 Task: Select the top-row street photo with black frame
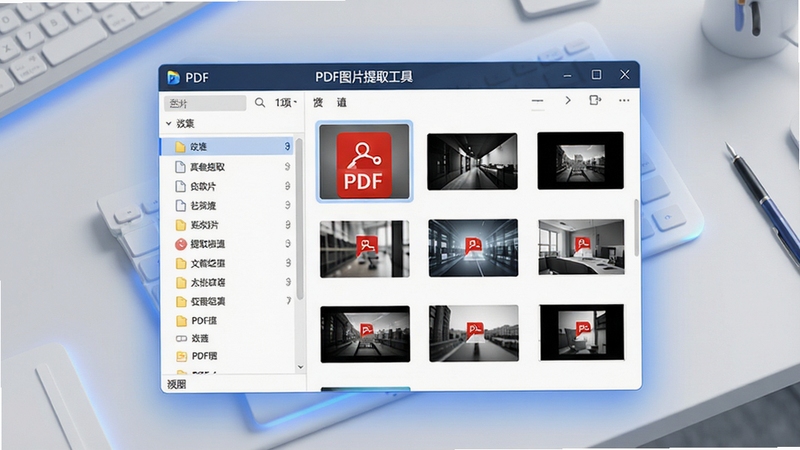(581, 161)
